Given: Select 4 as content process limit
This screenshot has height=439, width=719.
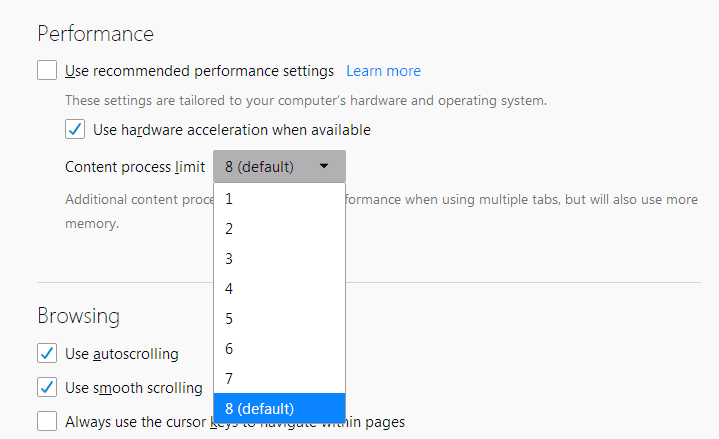Looking at the screenshot, I should click(x=279, y=288).
